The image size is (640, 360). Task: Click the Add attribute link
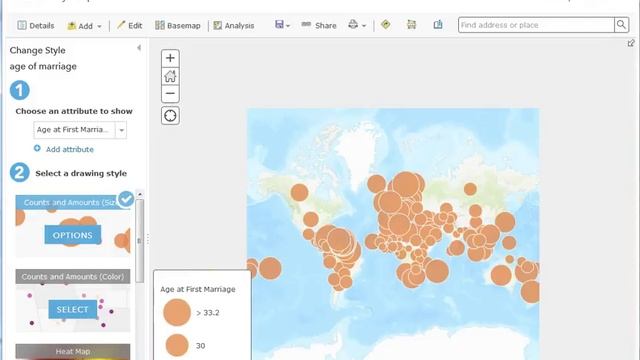click(x=69, y=149)
